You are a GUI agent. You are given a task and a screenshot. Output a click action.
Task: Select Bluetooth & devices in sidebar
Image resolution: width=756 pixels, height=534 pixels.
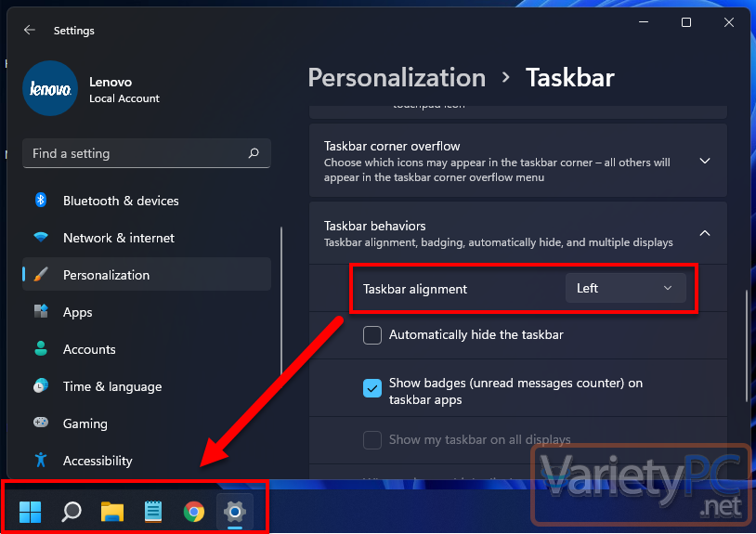[121, 201]
